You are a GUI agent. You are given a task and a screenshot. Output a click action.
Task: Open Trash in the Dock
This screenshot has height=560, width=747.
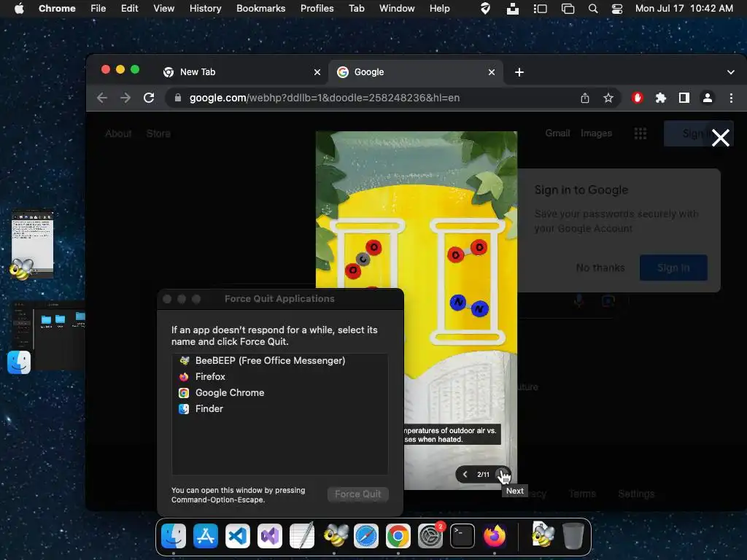(x=573, y=536)
